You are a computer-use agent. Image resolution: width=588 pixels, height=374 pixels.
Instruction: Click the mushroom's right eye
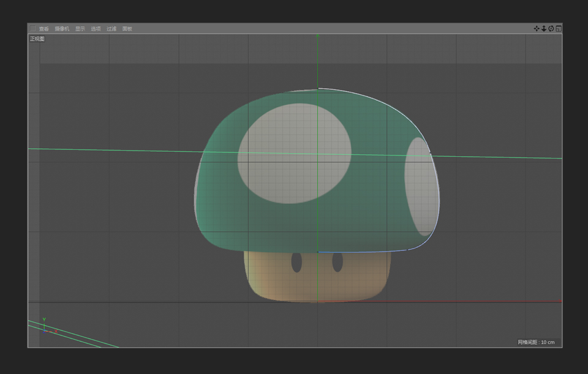point(337,262)
